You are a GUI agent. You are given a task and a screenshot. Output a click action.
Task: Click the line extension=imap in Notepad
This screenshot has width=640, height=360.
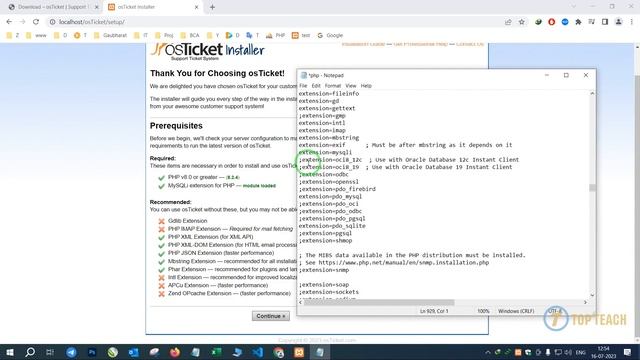322,130
